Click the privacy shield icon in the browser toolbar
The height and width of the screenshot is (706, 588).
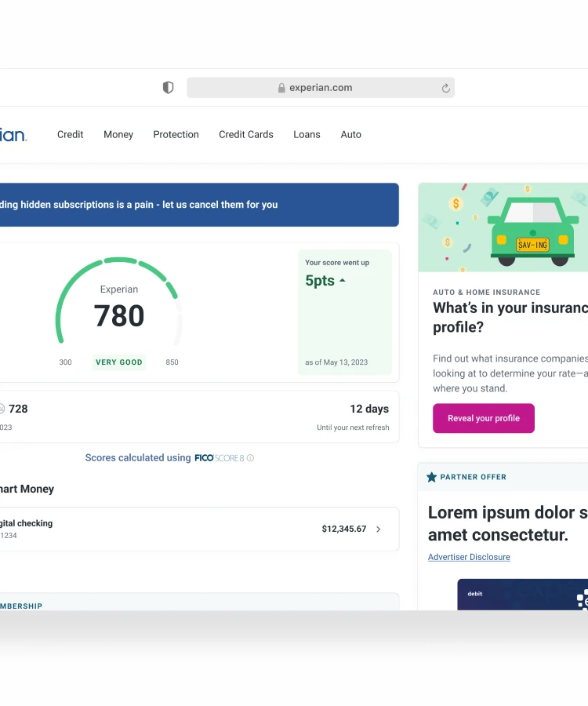[169, 87]
